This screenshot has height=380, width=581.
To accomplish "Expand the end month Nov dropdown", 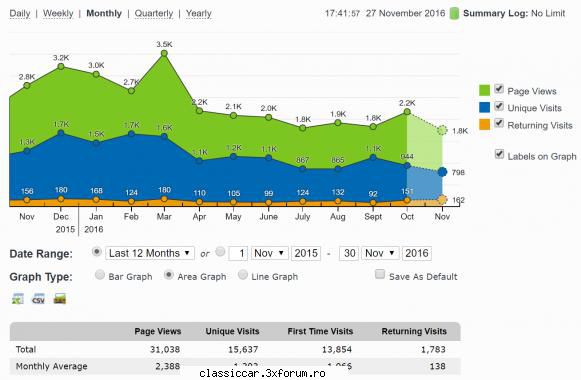I will [x=380, y=253].
